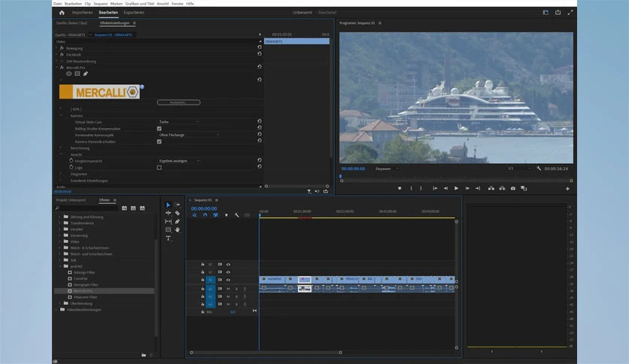Image resolution: width=629 pixels, height=364 pixels.
Task: Collapse the proDAD effects folder
Action: pos(61,266)
